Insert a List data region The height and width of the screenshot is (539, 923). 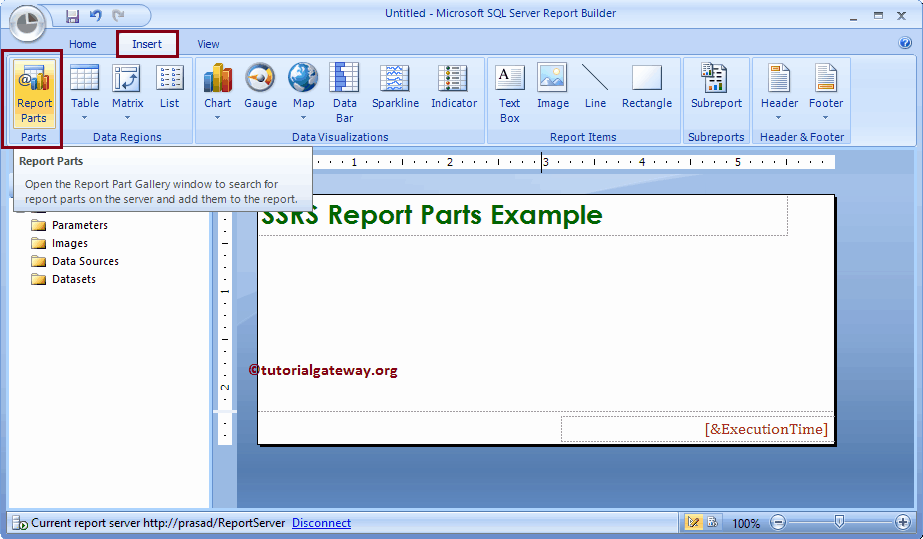pos(170,88)
